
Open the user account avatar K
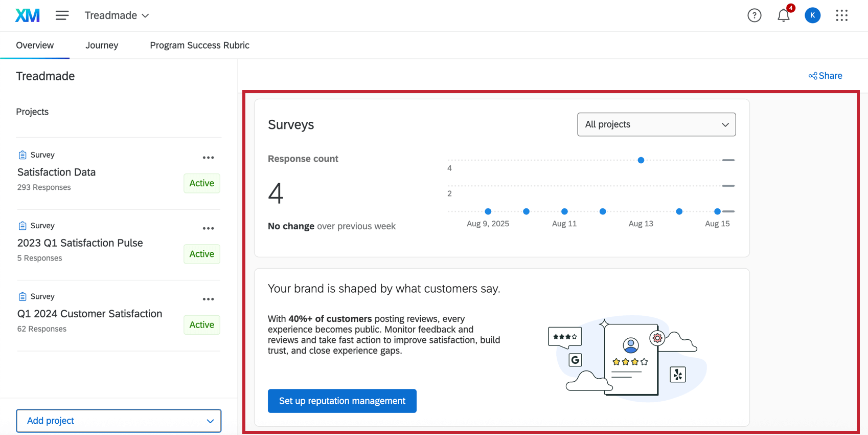812,15
